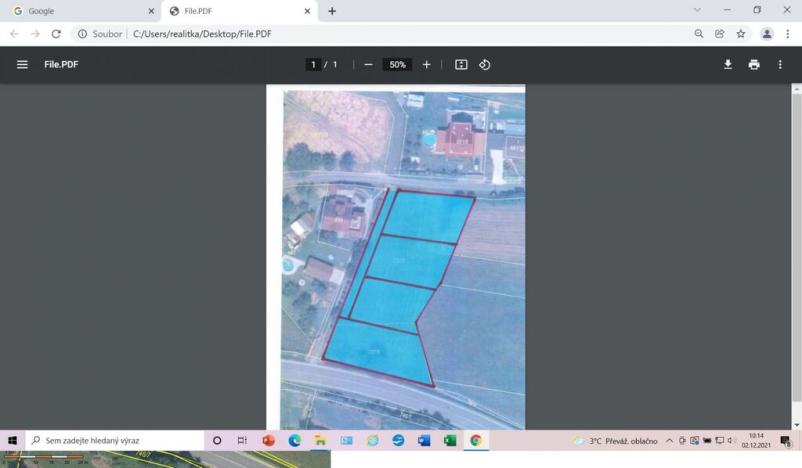Rotate the PDF counterclockwise
Screen dimensions: 802x468
[485, 64]
